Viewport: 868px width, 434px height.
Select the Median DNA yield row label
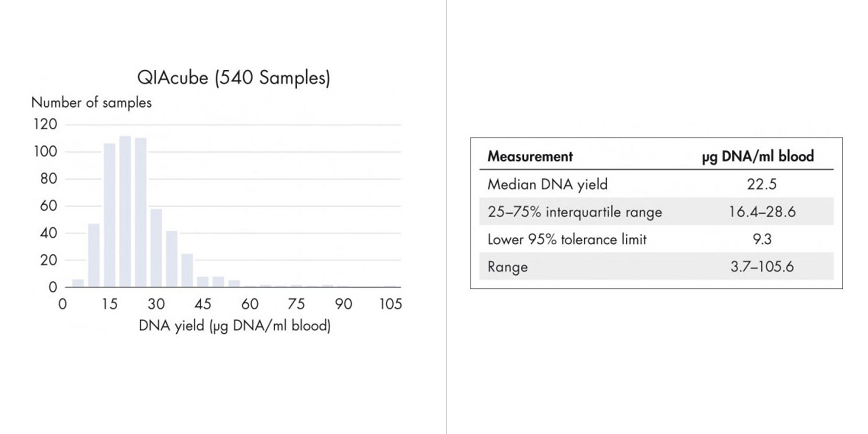point(547,184)
